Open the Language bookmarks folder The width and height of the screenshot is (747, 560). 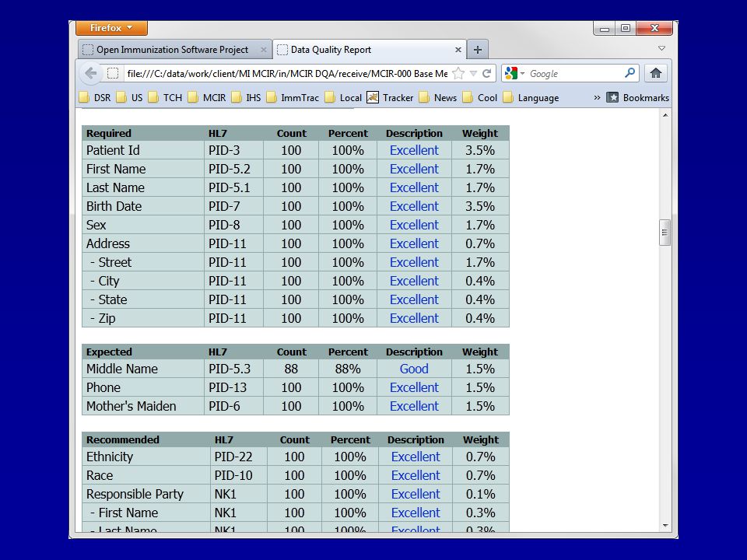(x=531, y=98)
